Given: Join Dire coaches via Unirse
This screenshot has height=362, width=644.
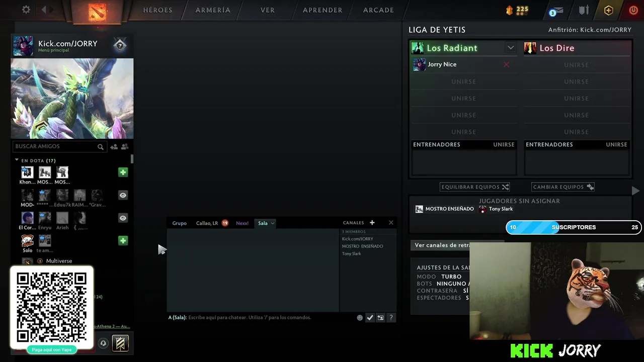Looking at the screenshot, I should (x=616, y=144).
